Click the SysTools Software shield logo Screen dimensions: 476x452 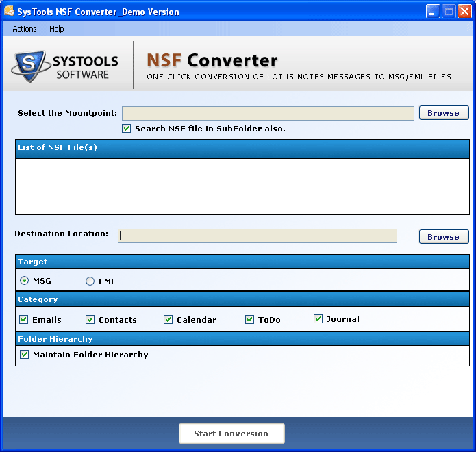coord(29,66)
